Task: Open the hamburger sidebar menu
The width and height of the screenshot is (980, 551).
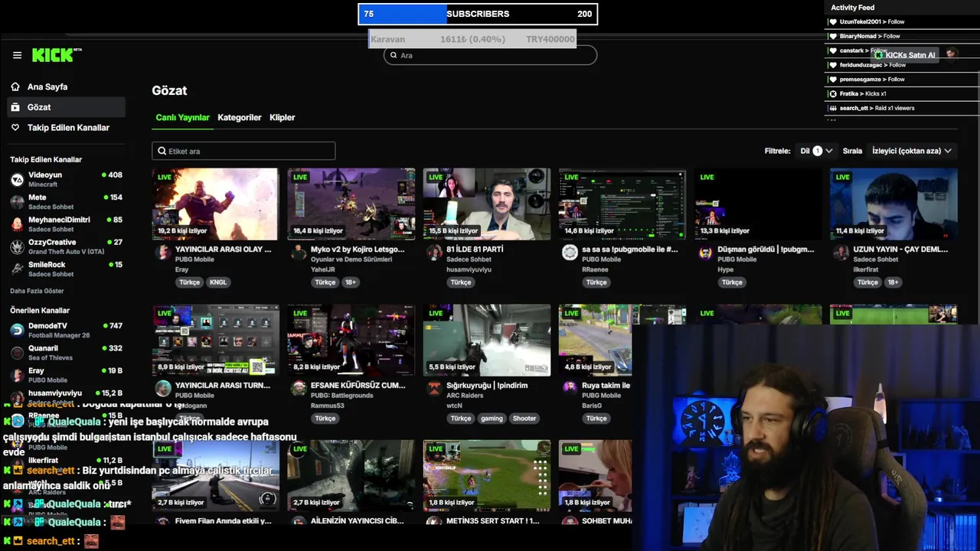Action: click(17, 55)
